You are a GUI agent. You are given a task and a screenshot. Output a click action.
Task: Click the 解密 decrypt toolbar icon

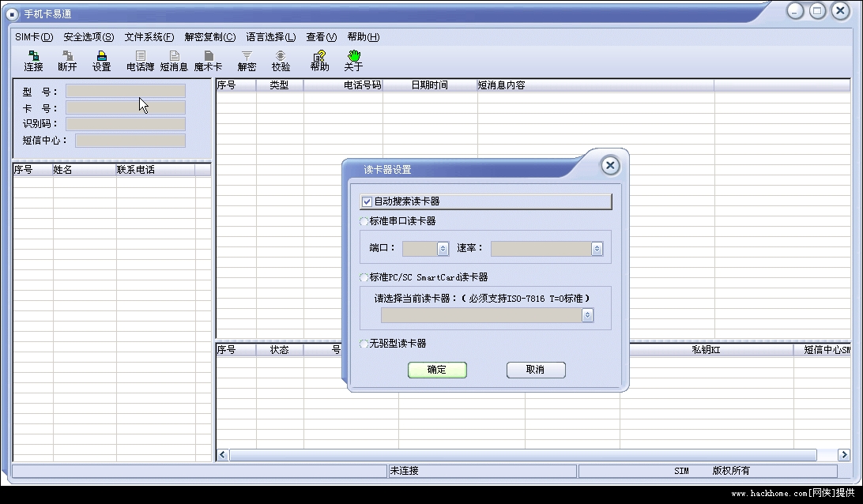247,61
